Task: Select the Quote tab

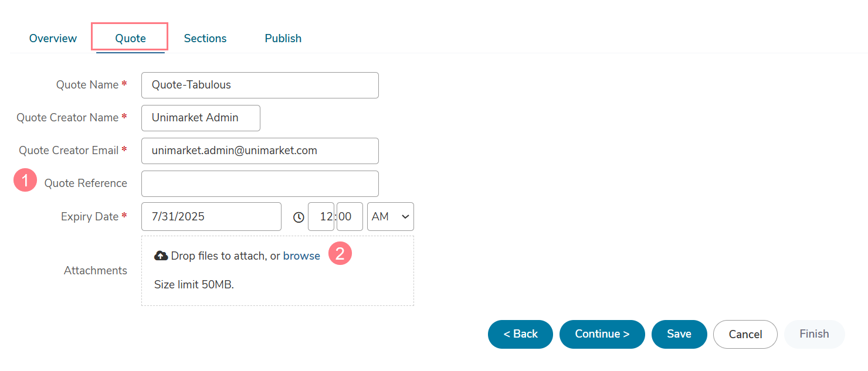Action: [130, 38]
